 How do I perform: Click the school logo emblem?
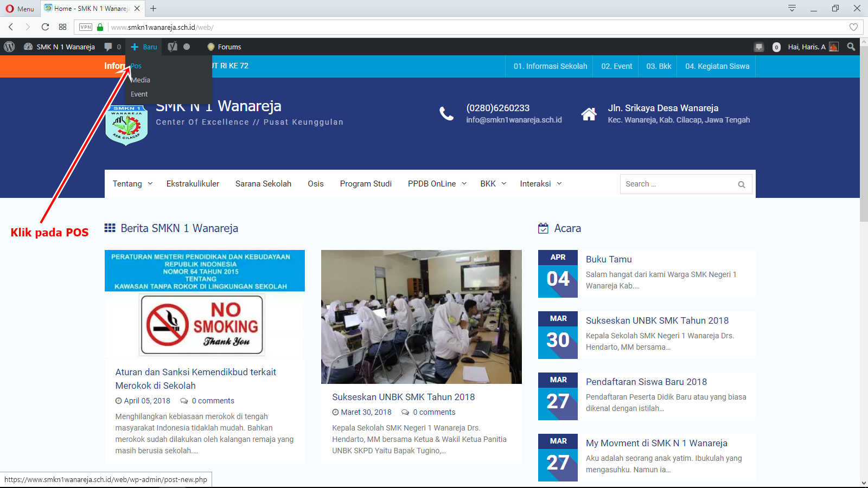(x=126, y=125)
